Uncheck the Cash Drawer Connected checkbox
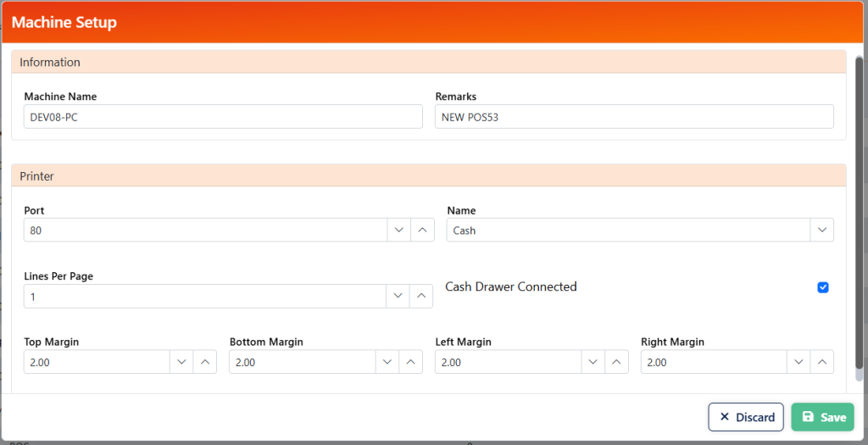 coord(822,287)
